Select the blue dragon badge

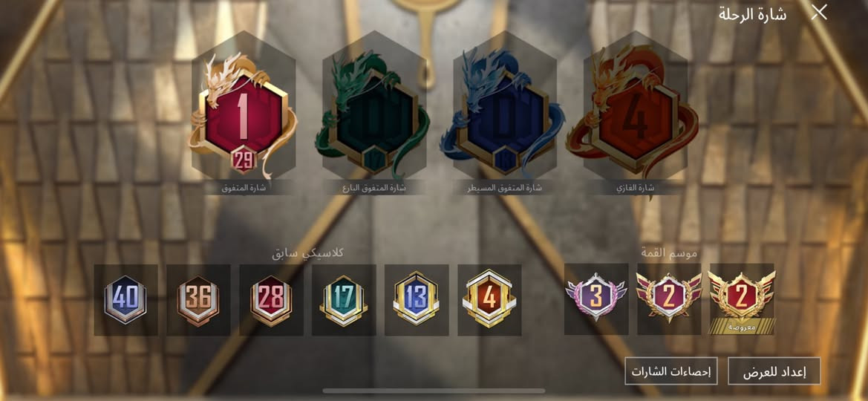tap(503, 115)
